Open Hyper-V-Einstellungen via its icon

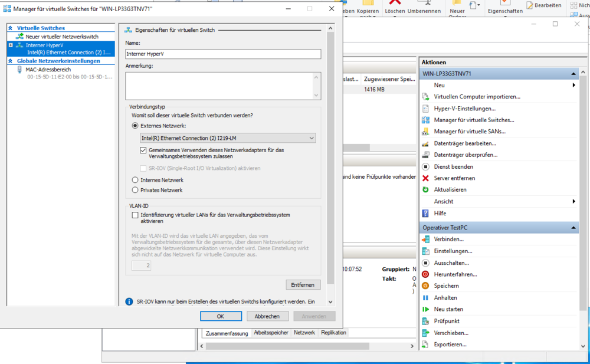pyautogui.click(x=425, y=109)
